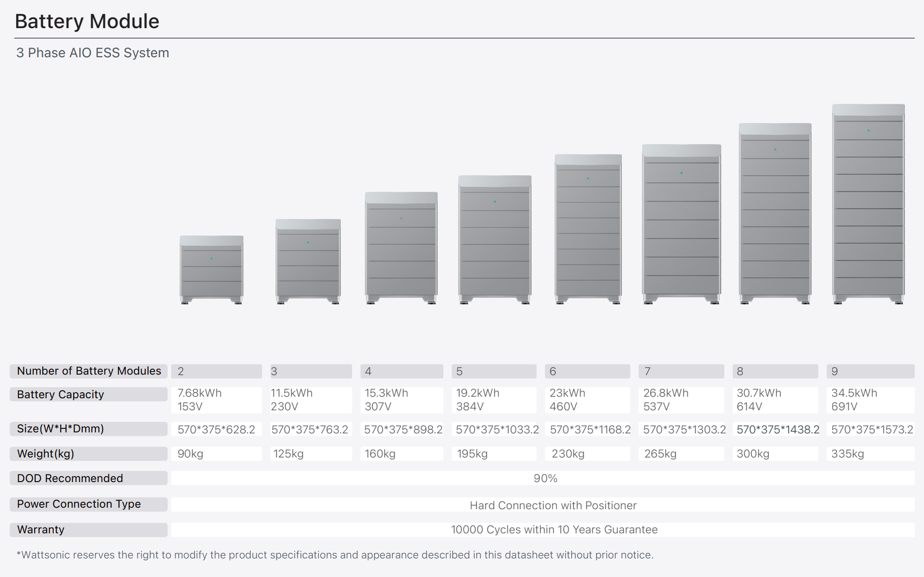
Task: Click the 6-module battery stack image
Action: (x=588, y=228)
